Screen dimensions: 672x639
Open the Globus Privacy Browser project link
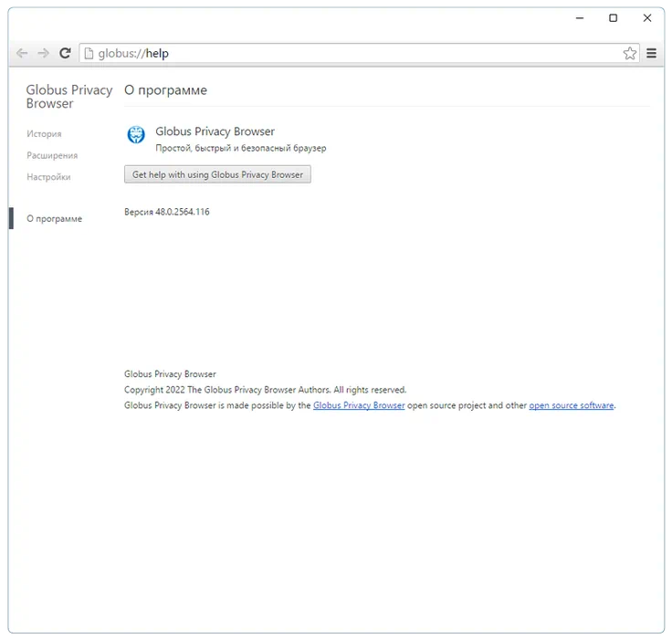[359, 405]
